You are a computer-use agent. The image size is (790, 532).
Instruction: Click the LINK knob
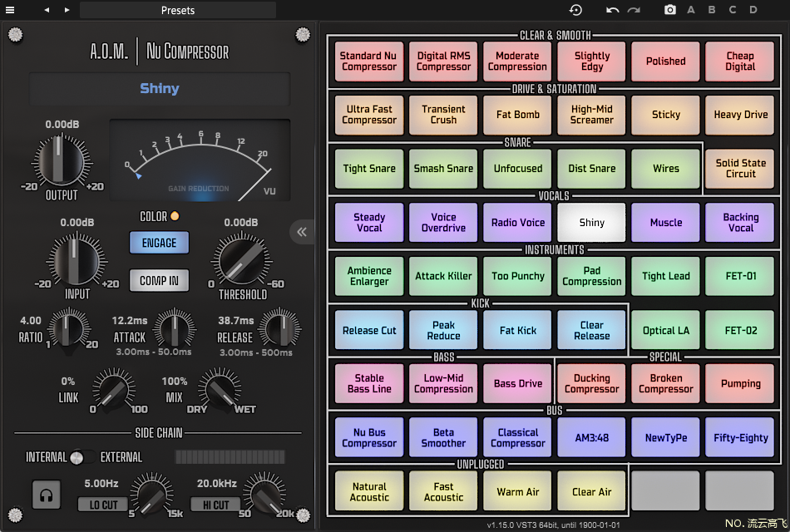tap(113, 389)
